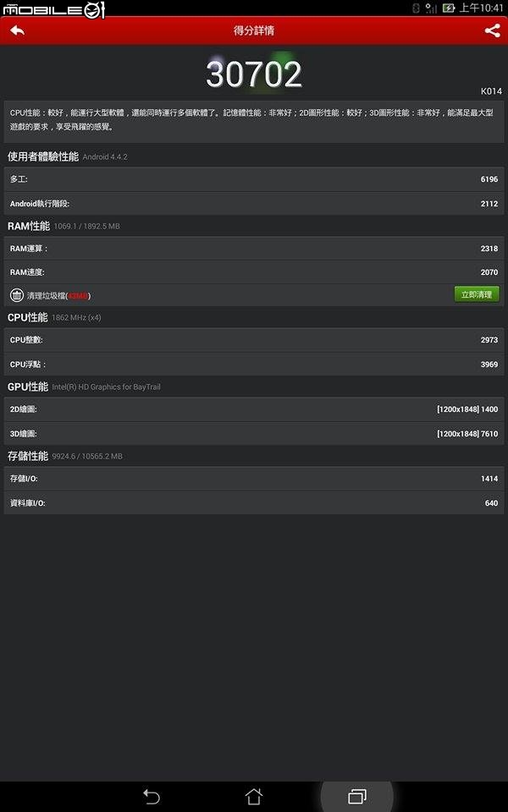
Task: Select the Android執行階段 score row
Action: [254, 204]
